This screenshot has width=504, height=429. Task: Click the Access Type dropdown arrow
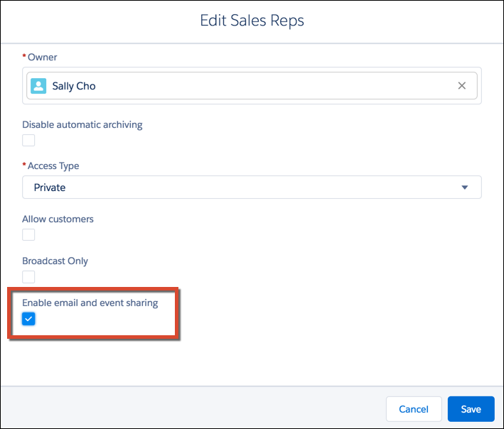(x=465, y=188)
